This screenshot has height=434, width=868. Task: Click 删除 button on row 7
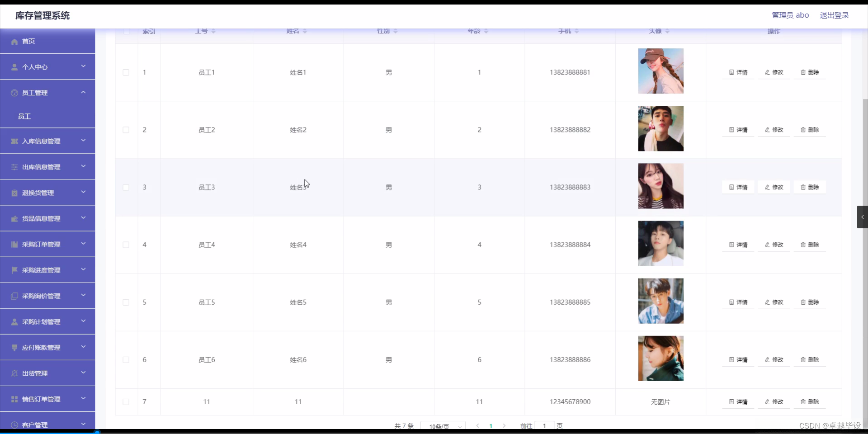809,401
